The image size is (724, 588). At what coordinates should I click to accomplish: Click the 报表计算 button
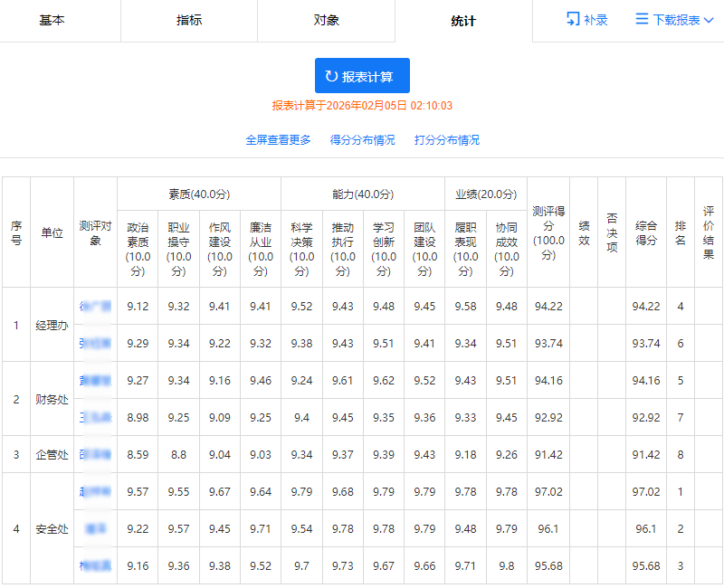point(362,76)
